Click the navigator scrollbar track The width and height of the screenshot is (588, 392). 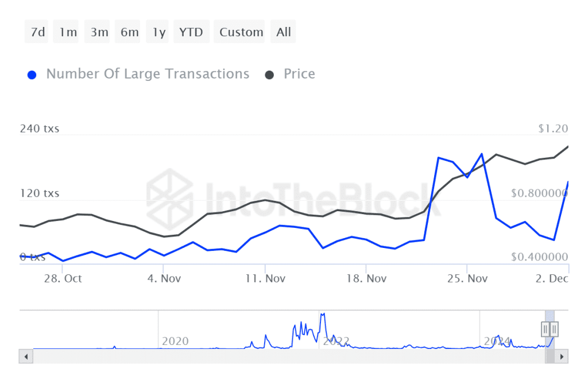point(289,356)
